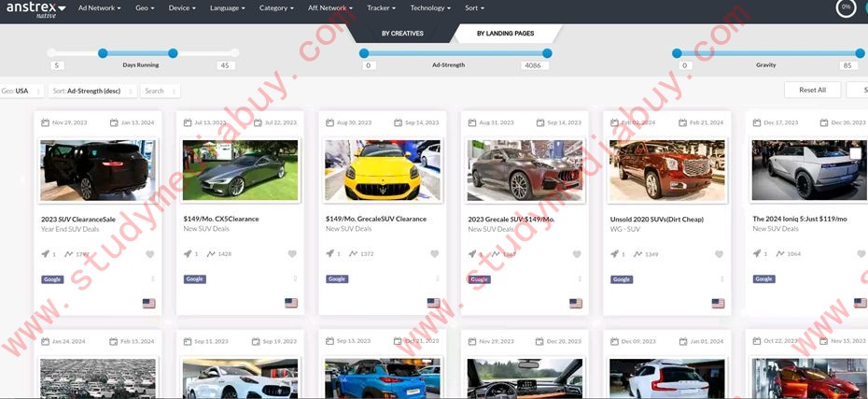Click Days Running slider right handle
Viewport: 868px width, 399px height.
[x=173, y=53]
